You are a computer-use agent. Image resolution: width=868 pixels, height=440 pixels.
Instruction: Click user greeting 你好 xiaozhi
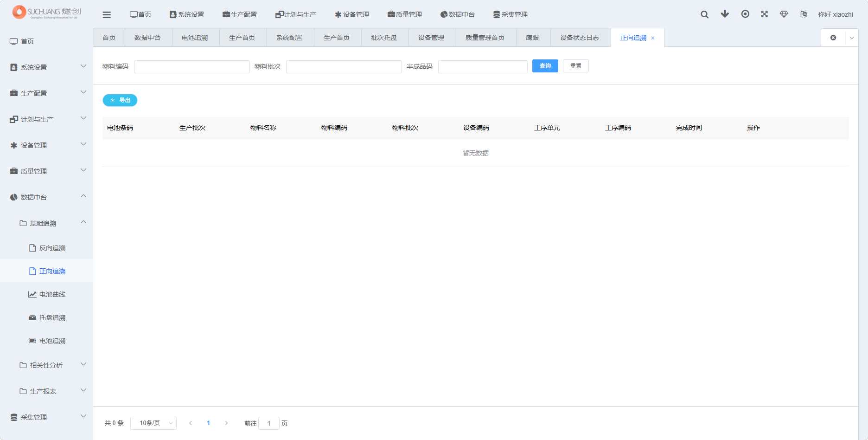pos(836,14)
